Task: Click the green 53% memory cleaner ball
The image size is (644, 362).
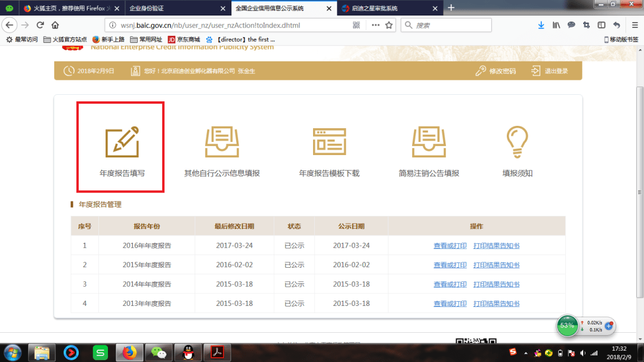Action: point(566,326)
